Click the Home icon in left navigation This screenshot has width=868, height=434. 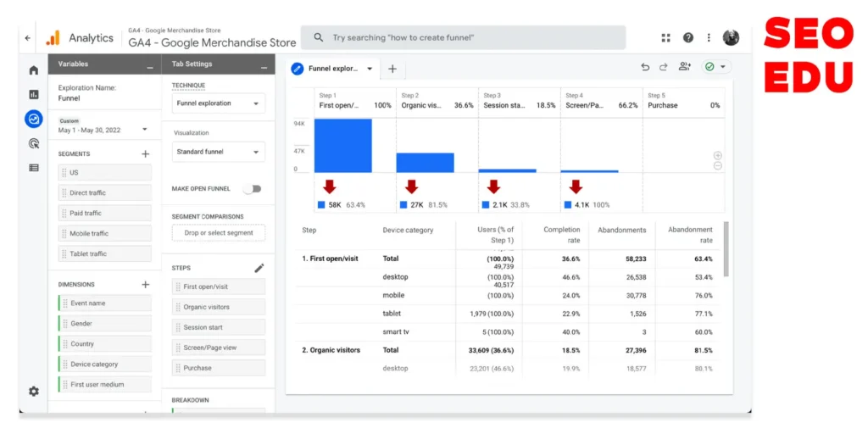(34, 70)
